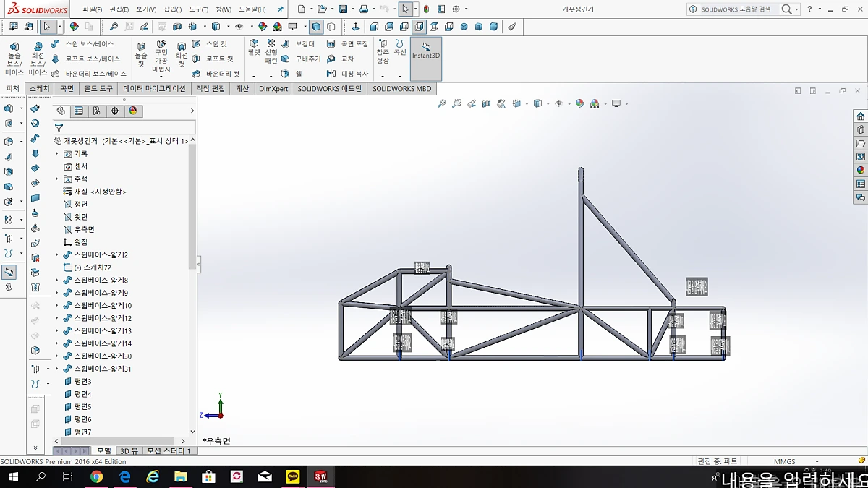Click the Extruded Cut (돌출 컷) tool
This screenshot has width=868, height=488.
pos(141,55)
